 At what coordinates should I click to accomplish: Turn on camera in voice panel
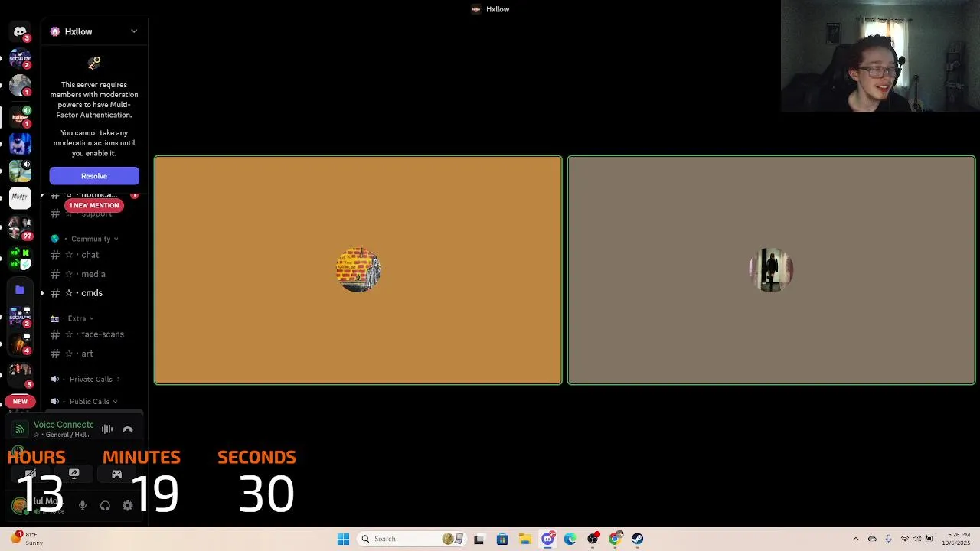tap(31, 474)
